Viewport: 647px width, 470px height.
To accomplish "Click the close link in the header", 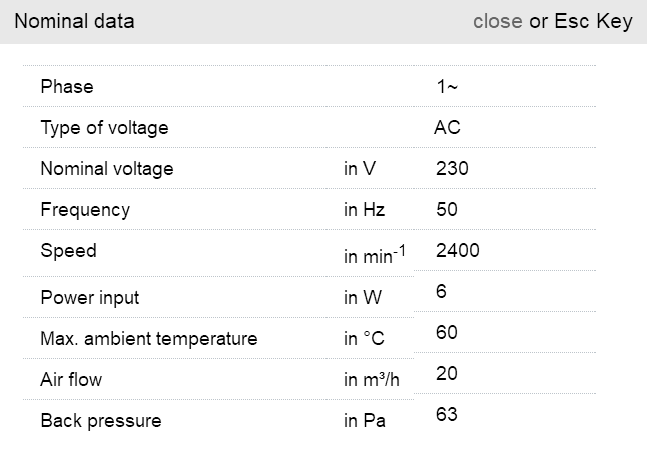I will (497, 21).
